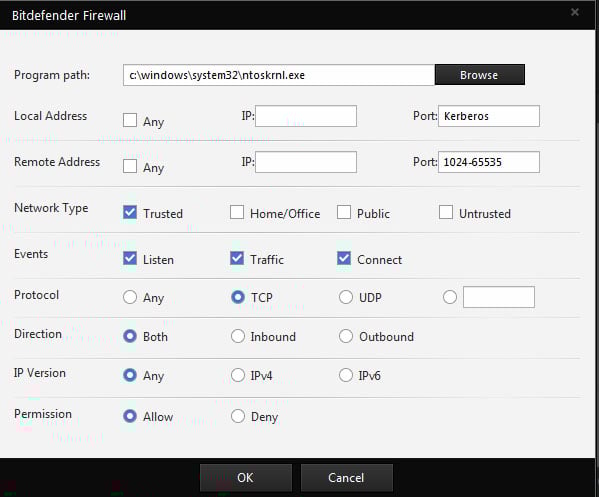Screen dimensions: 599x497
Task: Close the Bitdefender Firewall dialog
Action: pos(575,12)
